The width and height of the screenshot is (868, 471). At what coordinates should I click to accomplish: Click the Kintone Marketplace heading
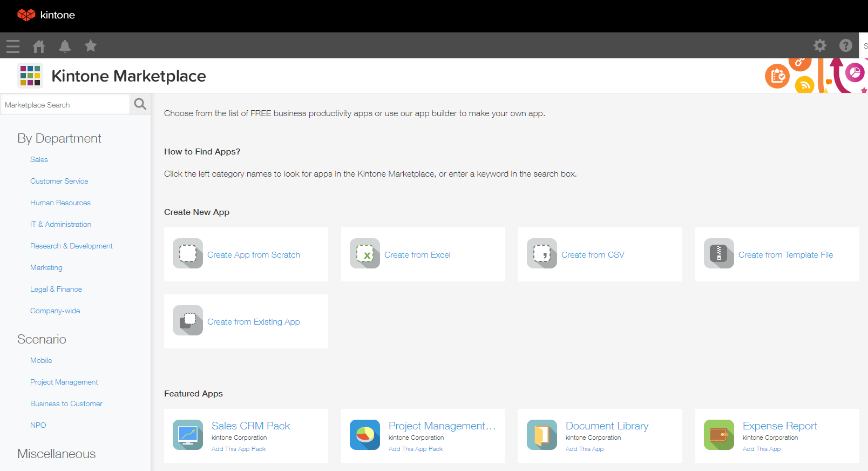[128, 76]
